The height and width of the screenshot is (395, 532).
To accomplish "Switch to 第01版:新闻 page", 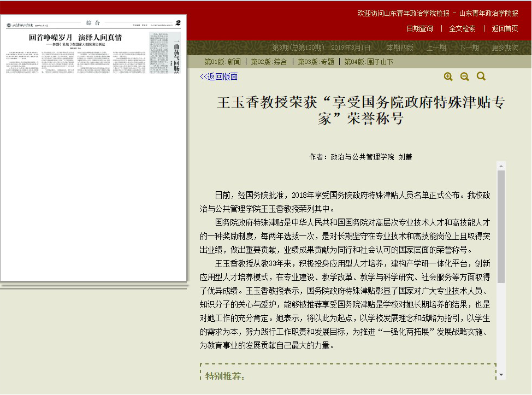I will (x=222, y=62).
